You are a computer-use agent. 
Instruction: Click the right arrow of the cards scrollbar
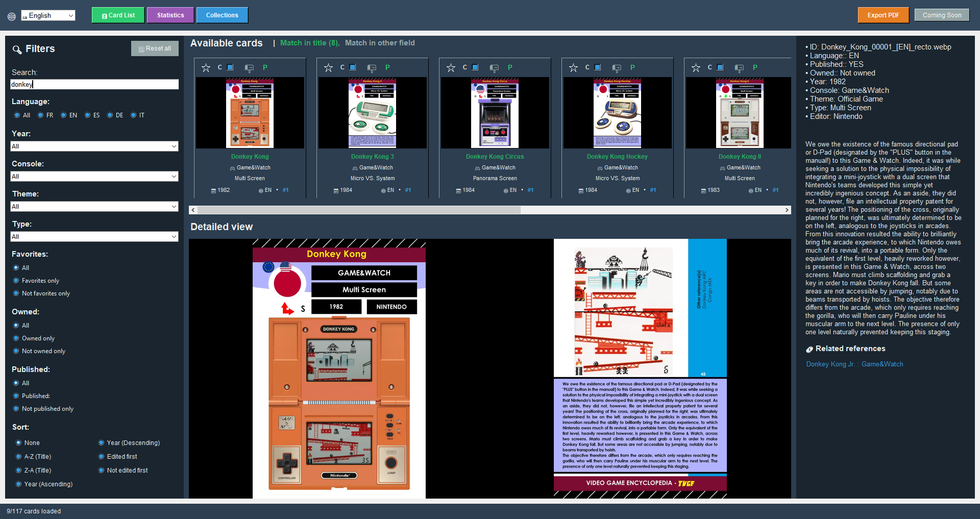coord(787,210)
